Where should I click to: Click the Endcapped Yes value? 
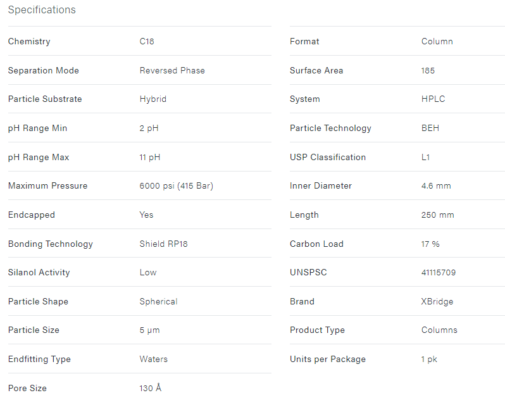click(x=146, y=215)
